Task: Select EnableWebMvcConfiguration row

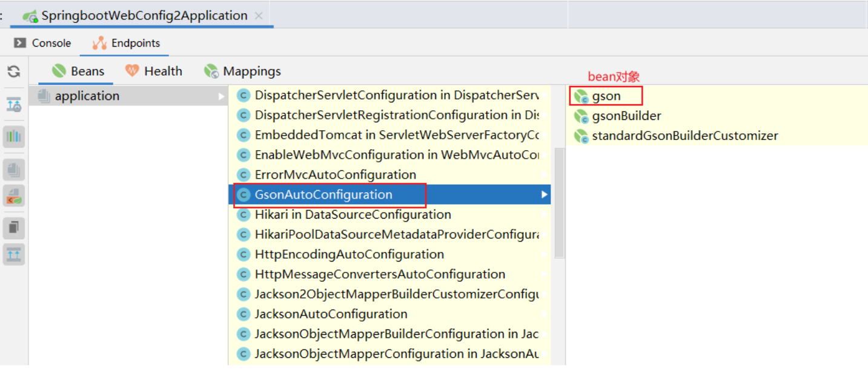Action: click(x=389, y=155)
